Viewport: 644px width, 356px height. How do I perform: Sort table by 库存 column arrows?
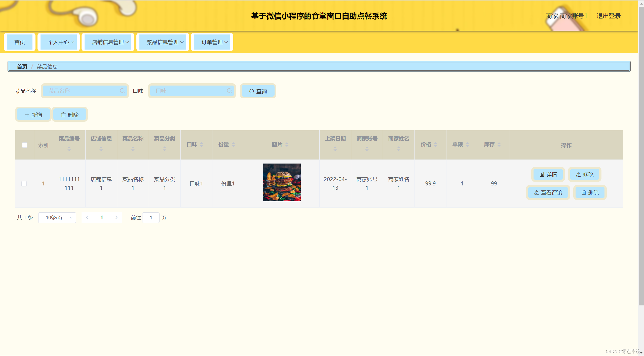coord(499,144)
